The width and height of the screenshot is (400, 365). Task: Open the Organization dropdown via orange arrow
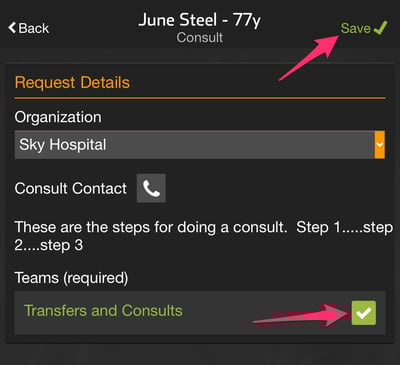pyautogui.click(x=380, y=145)
